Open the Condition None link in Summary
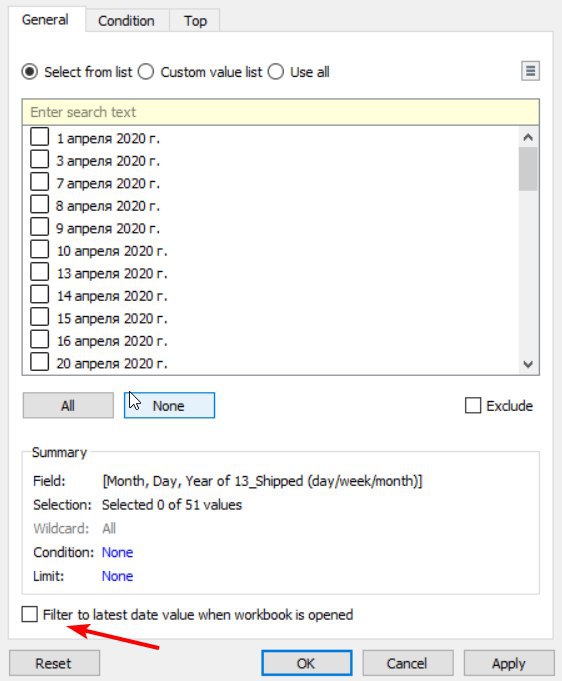Viewport: 562px width, 681px height. (117, 552)
